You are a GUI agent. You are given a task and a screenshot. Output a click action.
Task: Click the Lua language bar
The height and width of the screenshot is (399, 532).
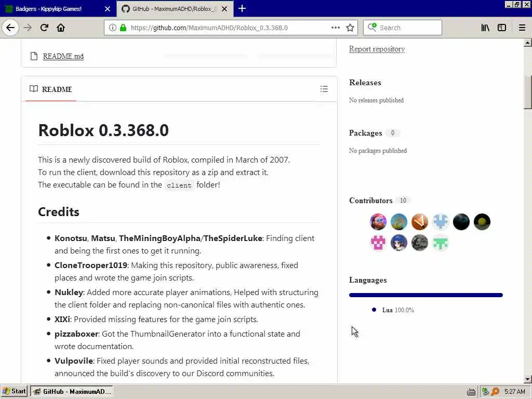[426, 295]
